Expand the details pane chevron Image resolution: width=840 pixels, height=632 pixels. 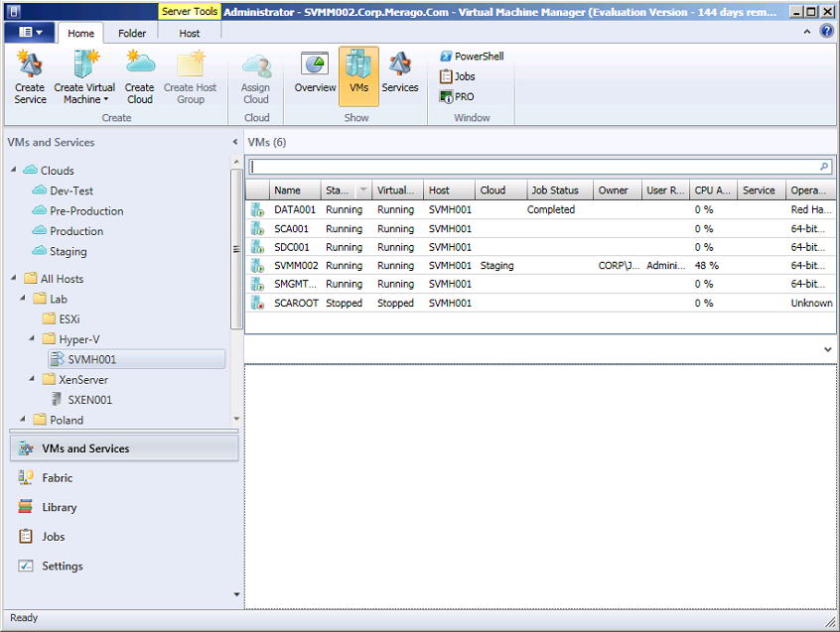pyautogui.click(x=828, y=349)
